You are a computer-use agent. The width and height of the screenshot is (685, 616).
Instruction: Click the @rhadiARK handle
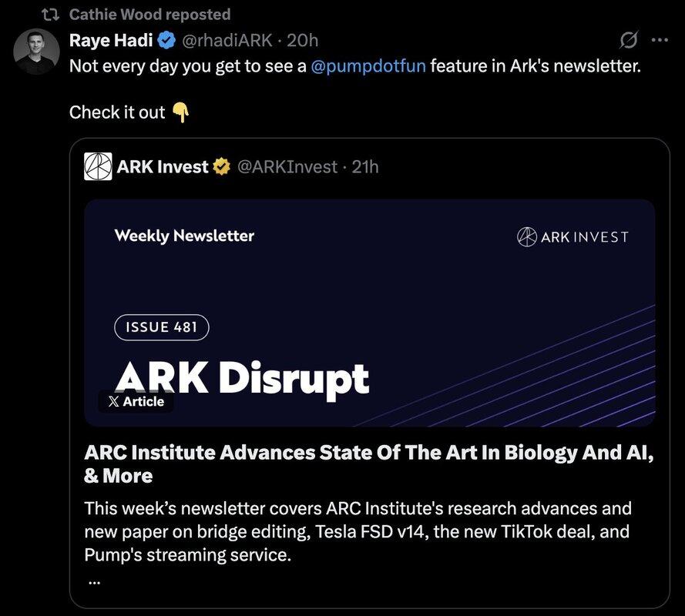tap(225, 40)
